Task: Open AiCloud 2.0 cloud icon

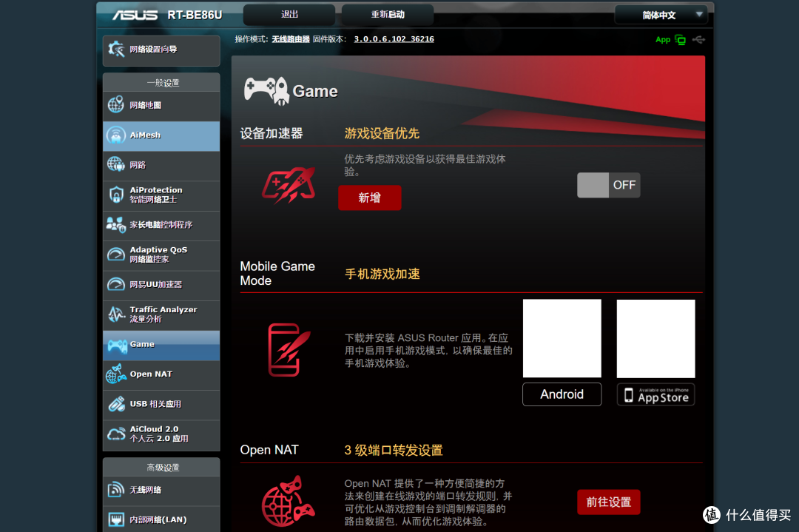Action: (x=116, y=434)
